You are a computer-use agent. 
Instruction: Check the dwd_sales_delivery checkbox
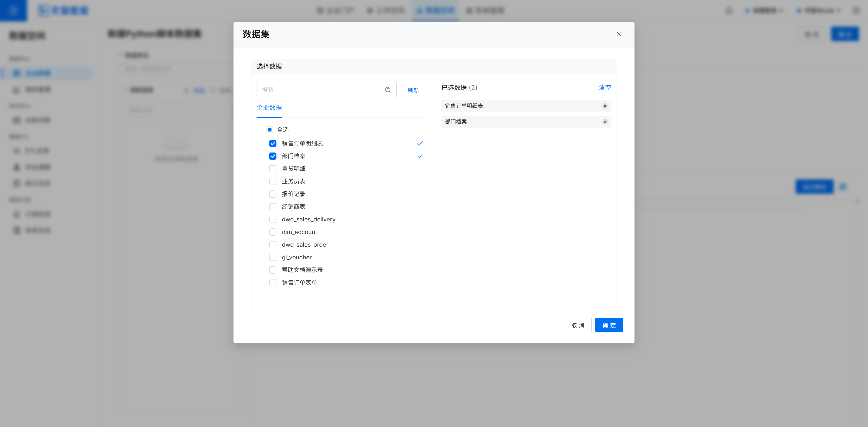pyautogui.click(x=273, y=220)
